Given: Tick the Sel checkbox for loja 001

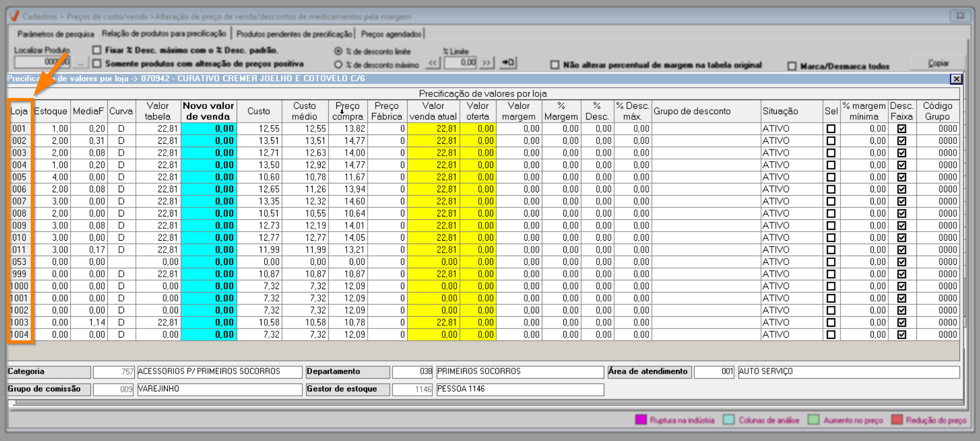Looking at the screenshot, I should tap(831, 129).
